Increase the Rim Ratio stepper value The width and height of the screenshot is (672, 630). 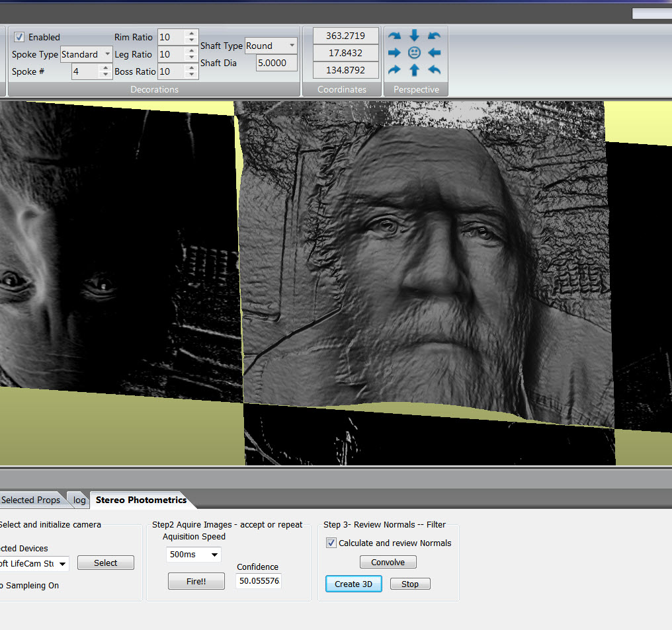coord(191,34)
